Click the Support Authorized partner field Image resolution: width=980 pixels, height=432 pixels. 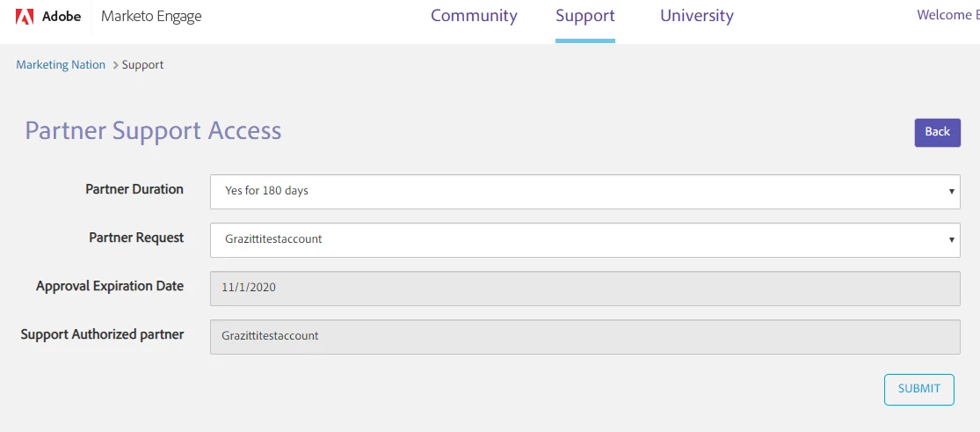tap(585, 337)
